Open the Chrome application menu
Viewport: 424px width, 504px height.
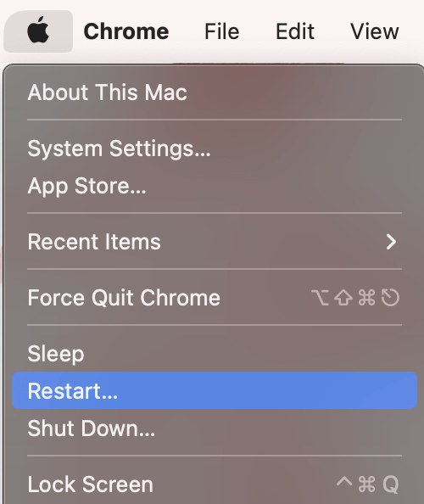click(x=126, y=31)
